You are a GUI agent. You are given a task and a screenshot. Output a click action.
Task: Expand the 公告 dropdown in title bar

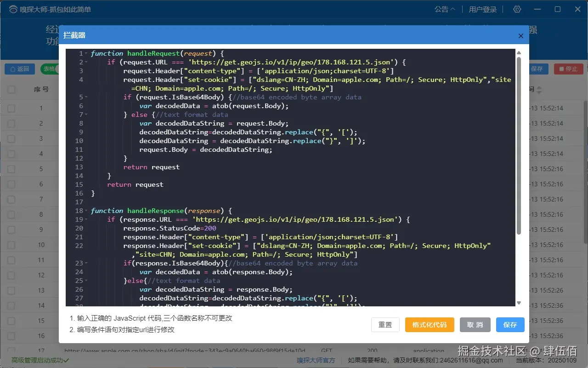click(445, 9)
